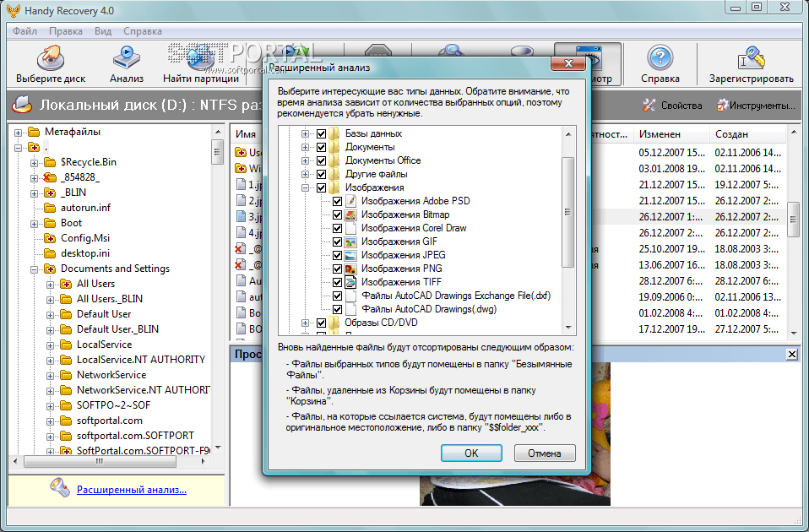Click the deleted _854828_ folder icon
Screen dimensions: 809x532
(50, 177)
